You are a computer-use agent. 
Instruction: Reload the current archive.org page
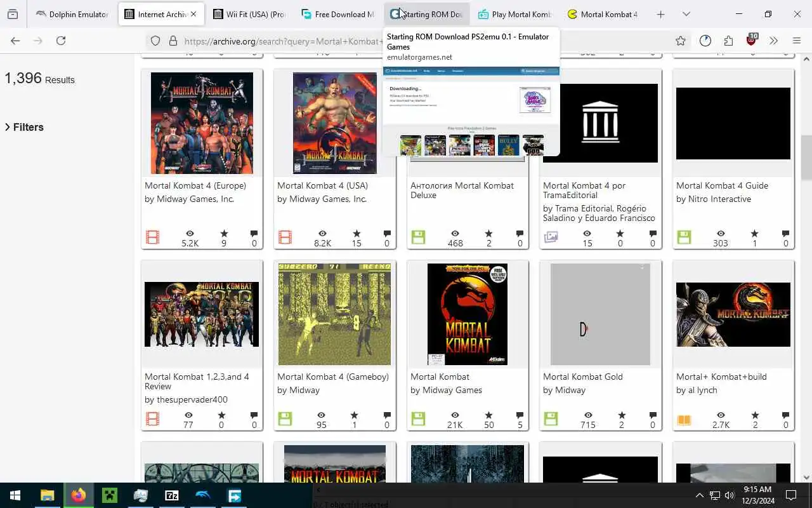tap(61, 41)
